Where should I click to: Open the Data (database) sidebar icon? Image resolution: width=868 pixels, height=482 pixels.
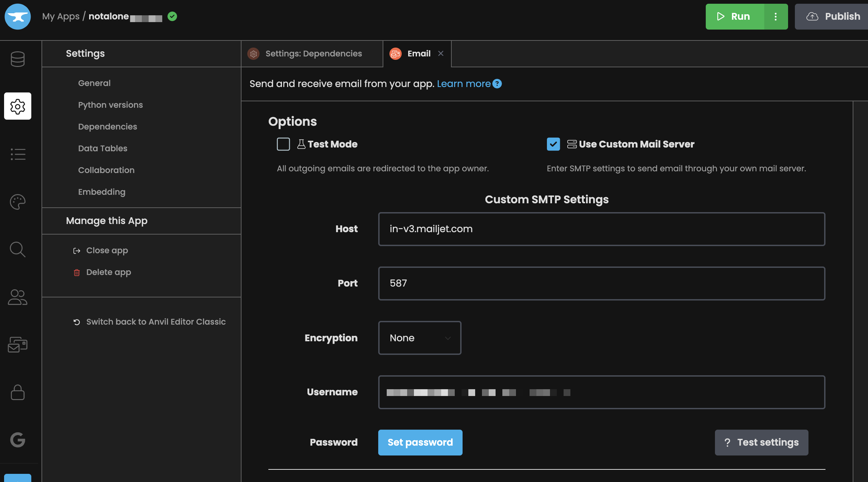point(18,59)
